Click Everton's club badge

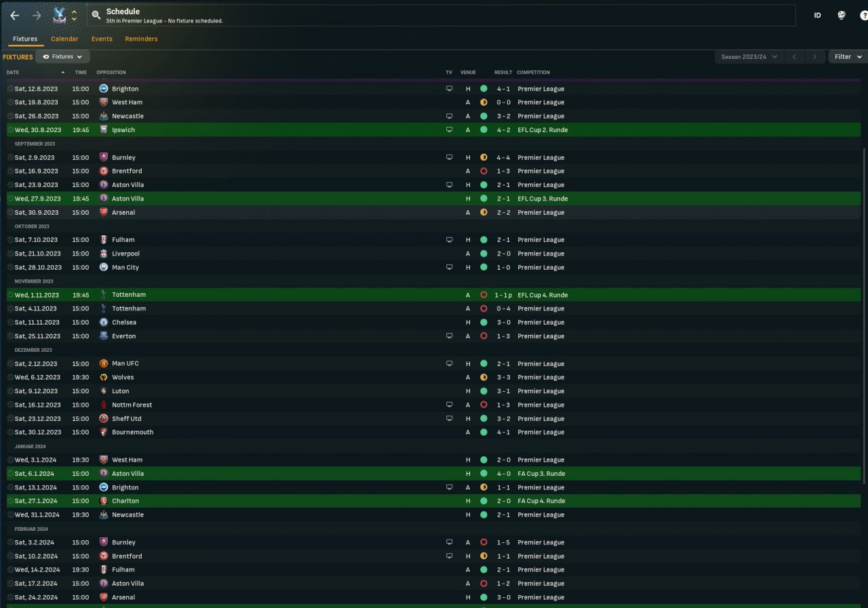104,336
